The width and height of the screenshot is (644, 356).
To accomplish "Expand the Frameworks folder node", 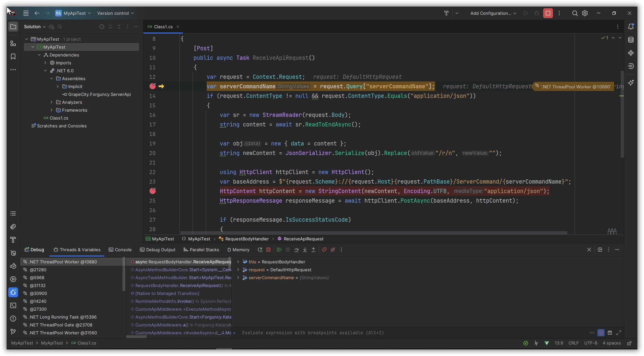I will pos(52,110).
